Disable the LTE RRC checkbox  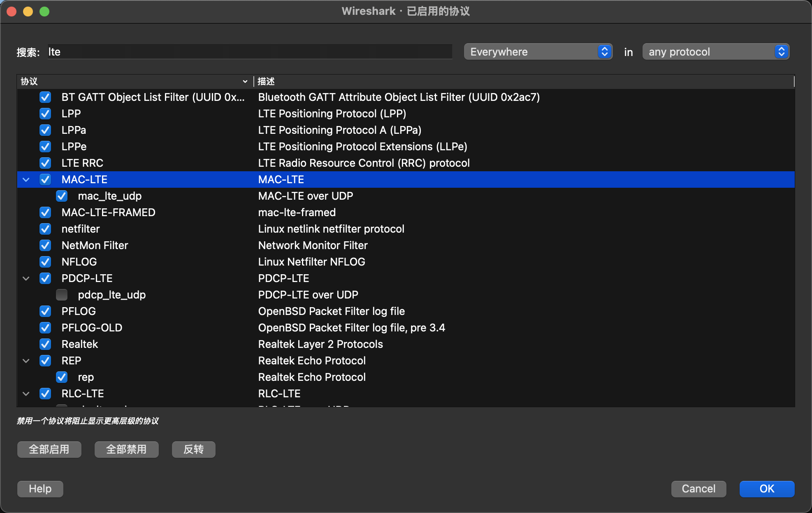45,163
